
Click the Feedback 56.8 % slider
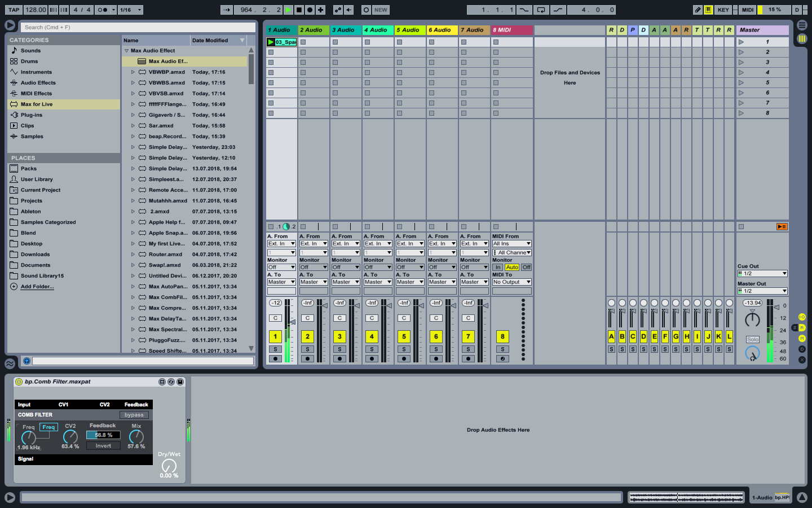[x=103, y=435]
